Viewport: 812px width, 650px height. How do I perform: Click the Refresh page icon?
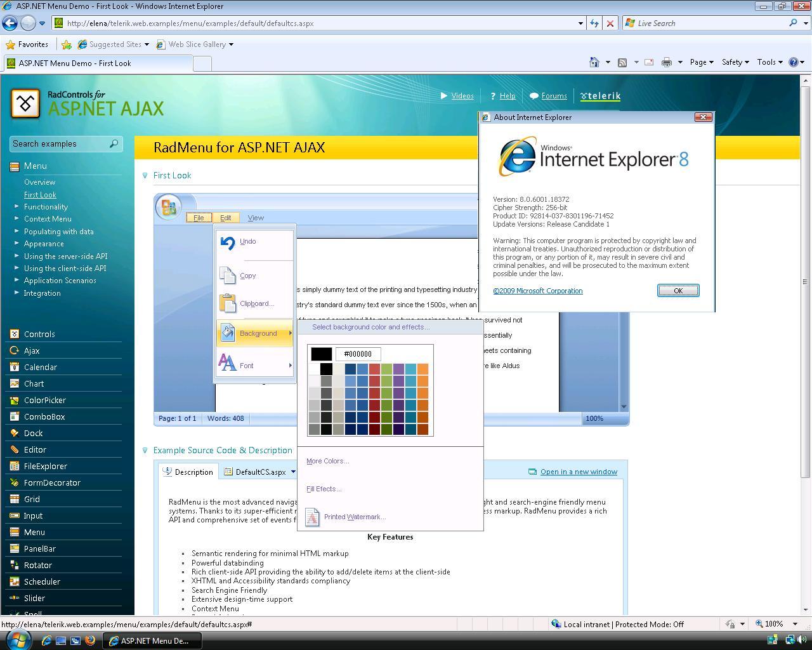[594, 23]
